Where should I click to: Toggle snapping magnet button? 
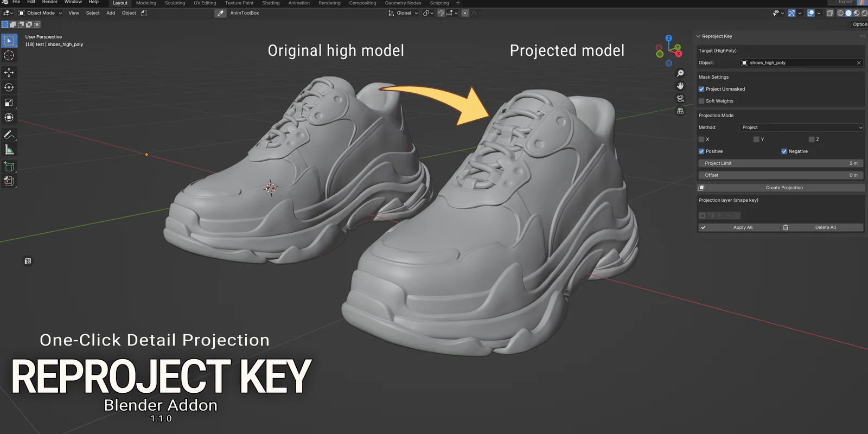click(x=441, y=13)
